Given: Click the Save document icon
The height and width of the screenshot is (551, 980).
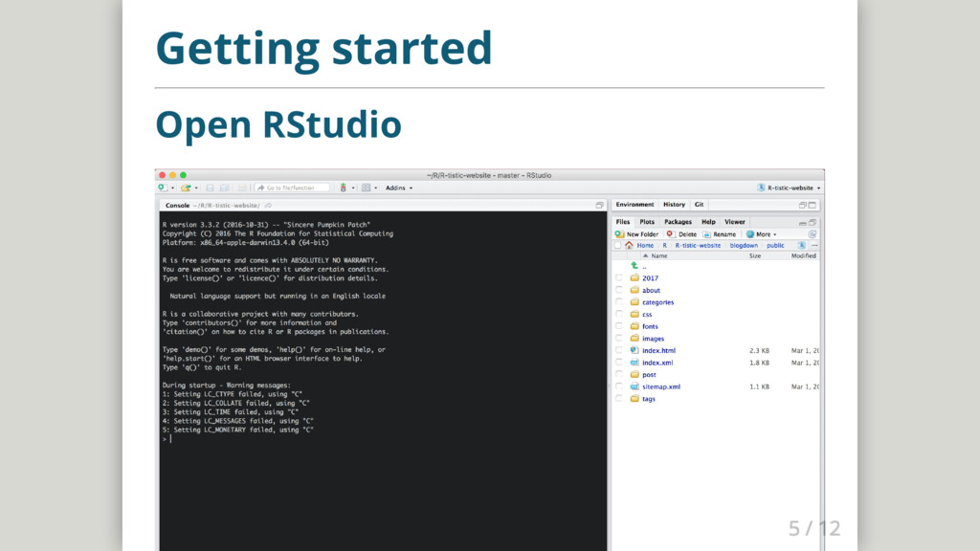Looking at the screenshot, I should [x=210, y=187].
